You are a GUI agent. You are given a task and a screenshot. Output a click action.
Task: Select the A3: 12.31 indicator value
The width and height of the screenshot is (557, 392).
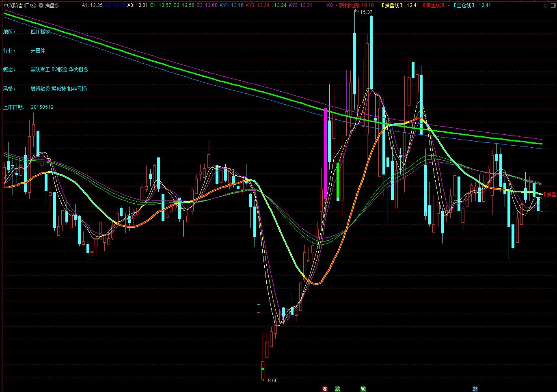pyautogui.click(x=138, y=5)
